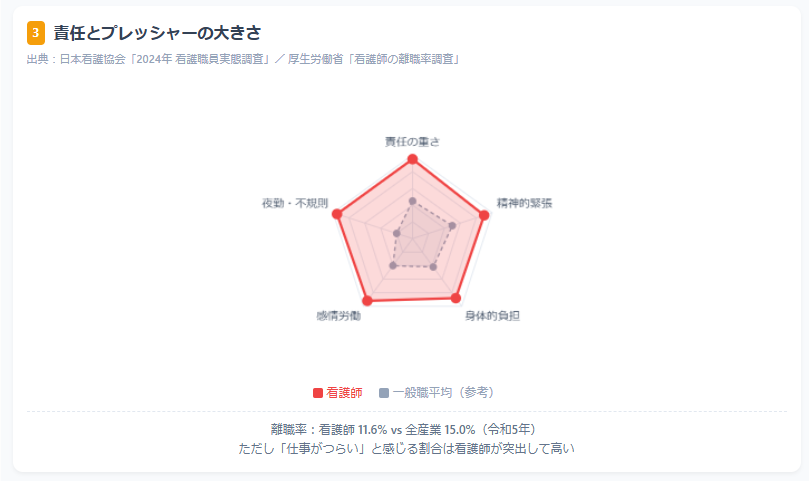Image resolution: width=809 pixels, height=481 pixels.
Task: Toggle the 一般職平均（参考）legend entry
Action: [436, 393]
